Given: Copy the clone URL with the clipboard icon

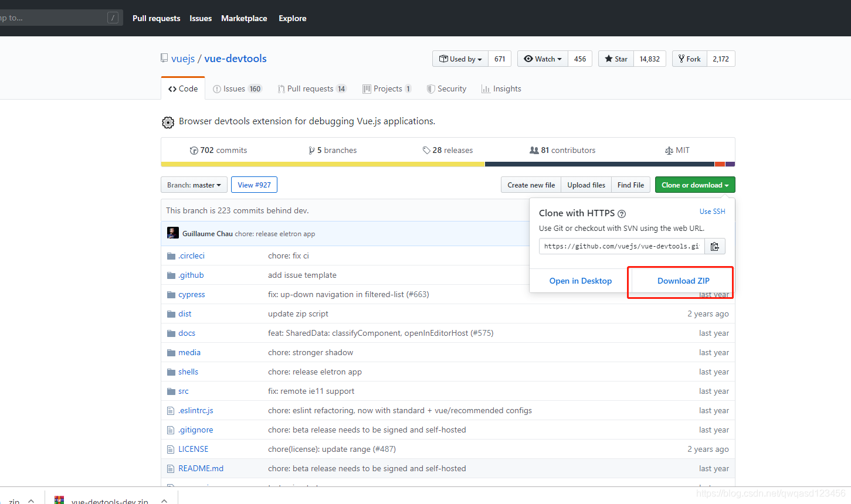Looking at the screenshot, I should click(x=714, y=246).
